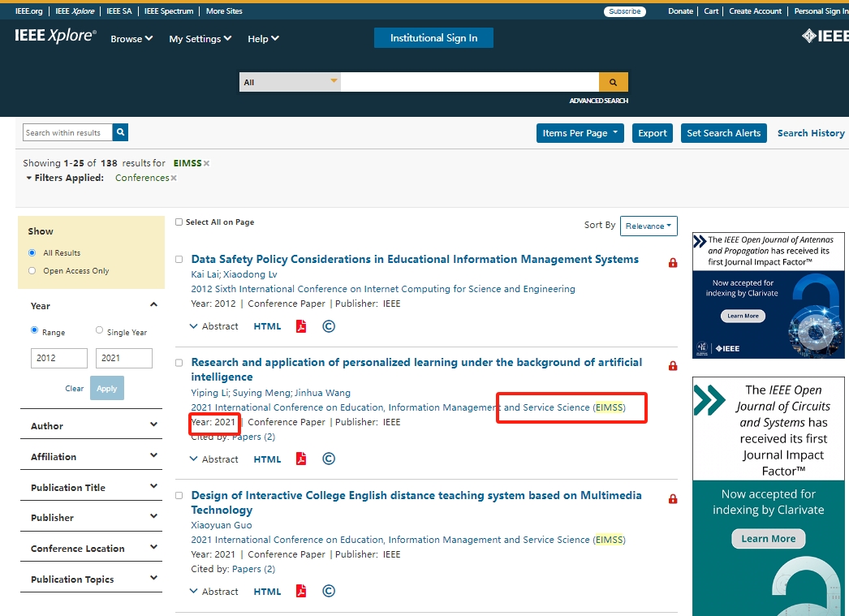Click the year range start field 2012
Viewport: 849px width, 616px height.
pyautogui.click(x=59, y=358)
